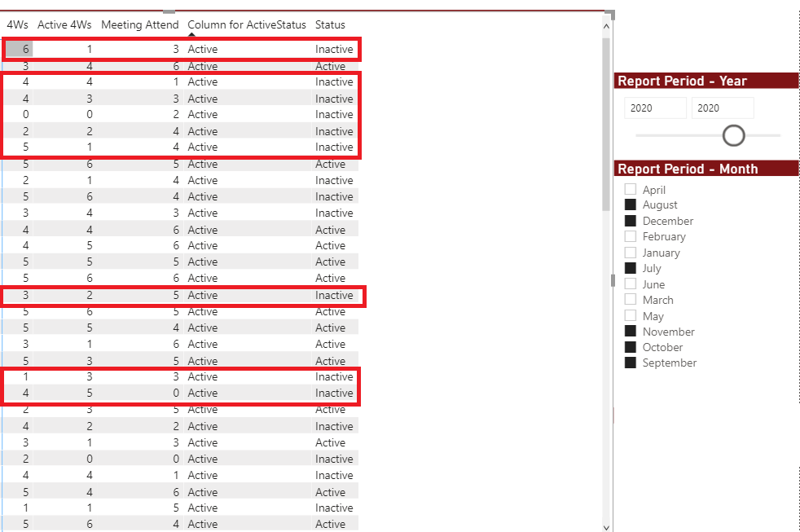Tick the February month checkbox
The width and height of the screenshot is (800, 532).
click(631, 236)
